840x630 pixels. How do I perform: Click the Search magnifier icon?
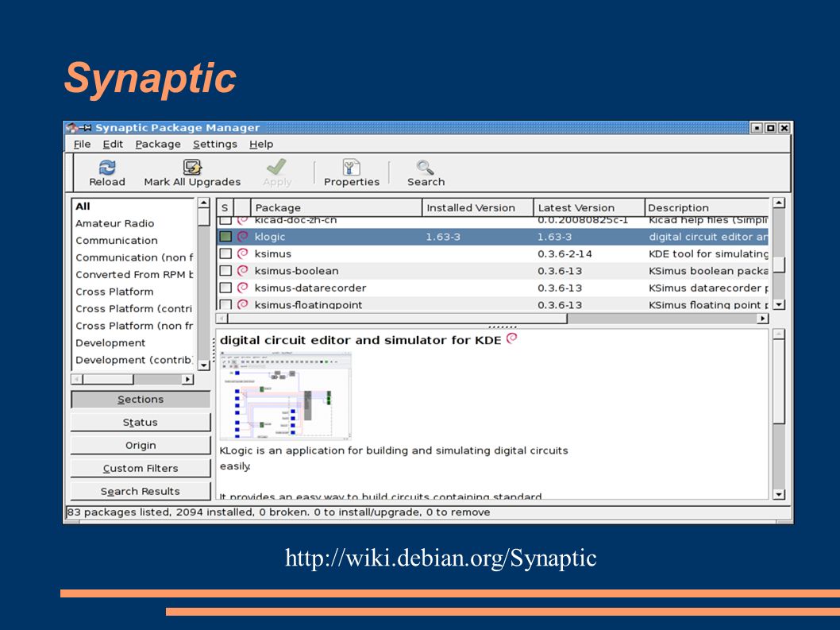click(x=426, y=168)
